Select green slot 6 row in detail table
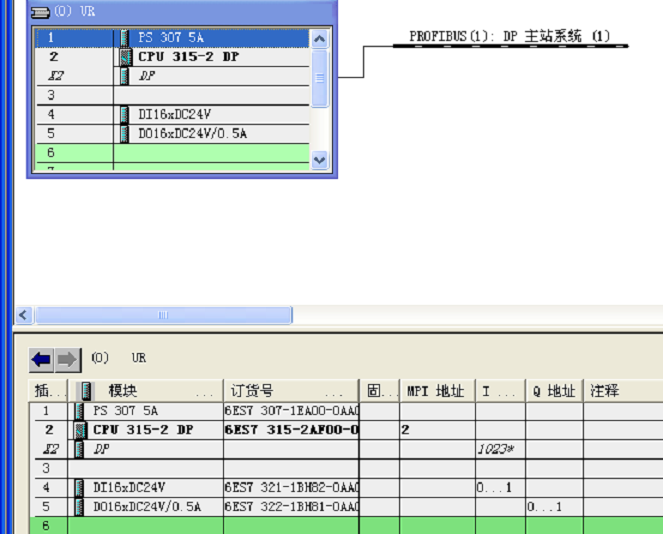 (347, 526)
